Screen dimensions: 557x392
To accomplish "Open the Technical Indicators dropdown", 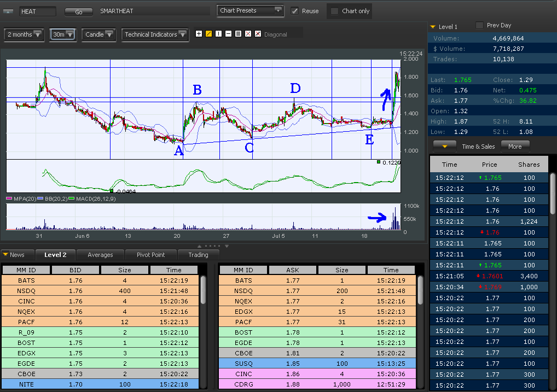I will click(x=155, y=34).
